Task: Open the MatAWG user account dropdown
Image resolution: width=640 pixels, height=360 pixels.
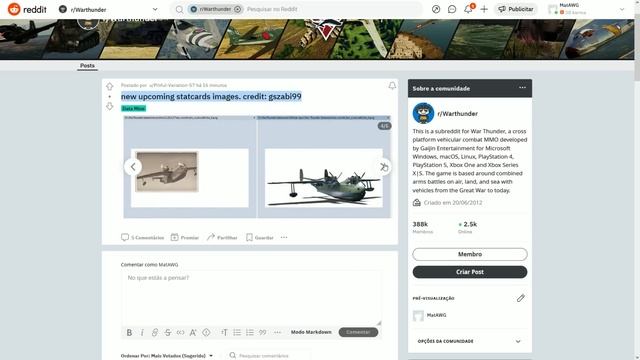Action: pos(586,9)
